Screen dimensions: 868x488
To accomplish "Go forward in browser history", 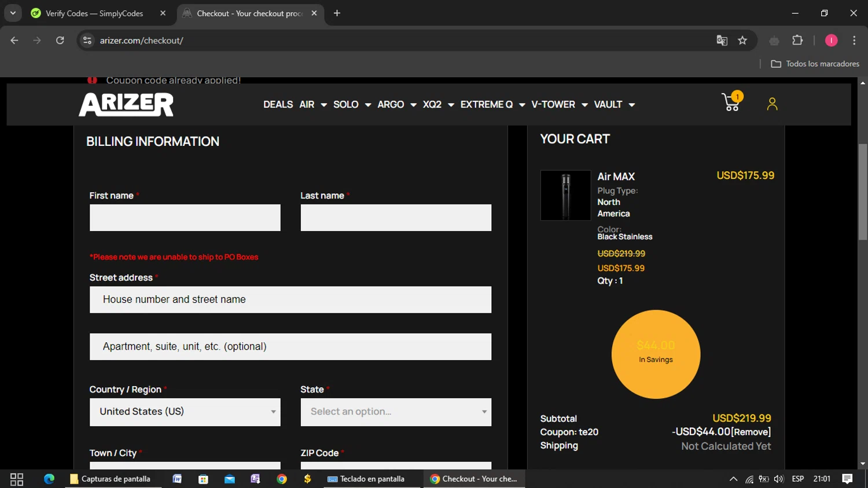I will pos(37,41).
